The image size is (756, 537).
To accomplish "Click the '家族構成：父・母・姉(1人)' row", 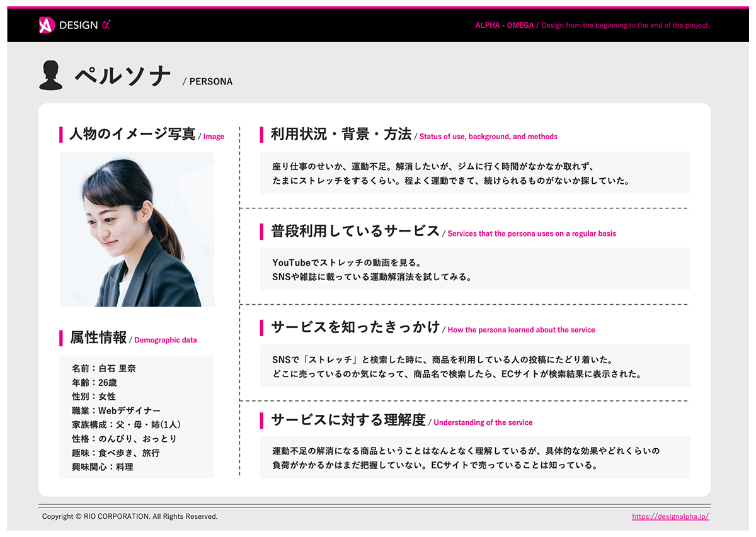I will pyautogui.click(x=127, y=425).
